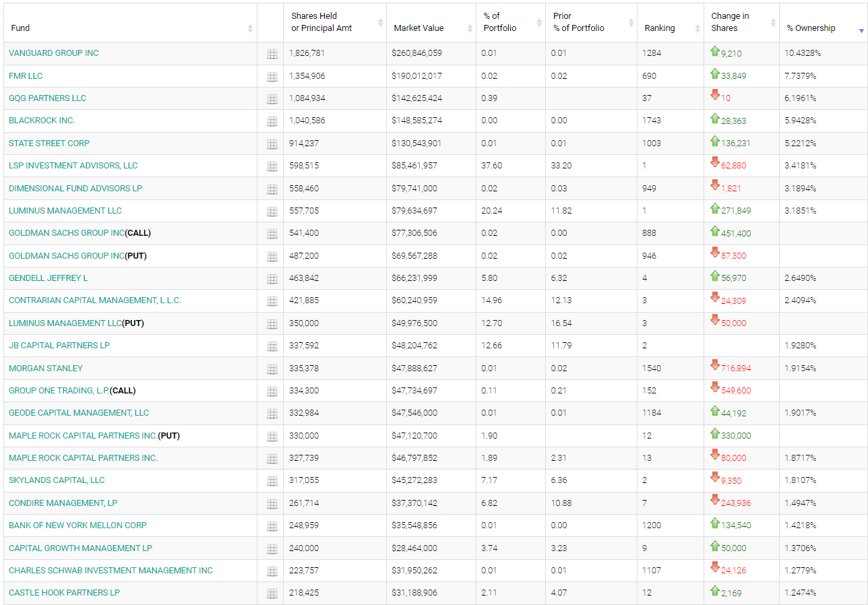
Task: Open CONTRARIAN CAPITAL MANAGEMENT, L.L.C. link
Action: click(95, 300)
